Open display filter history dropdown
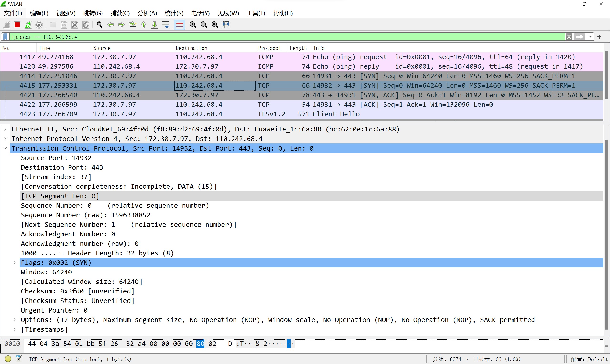This screenshot has width=610, height=364. pos(590,37)
